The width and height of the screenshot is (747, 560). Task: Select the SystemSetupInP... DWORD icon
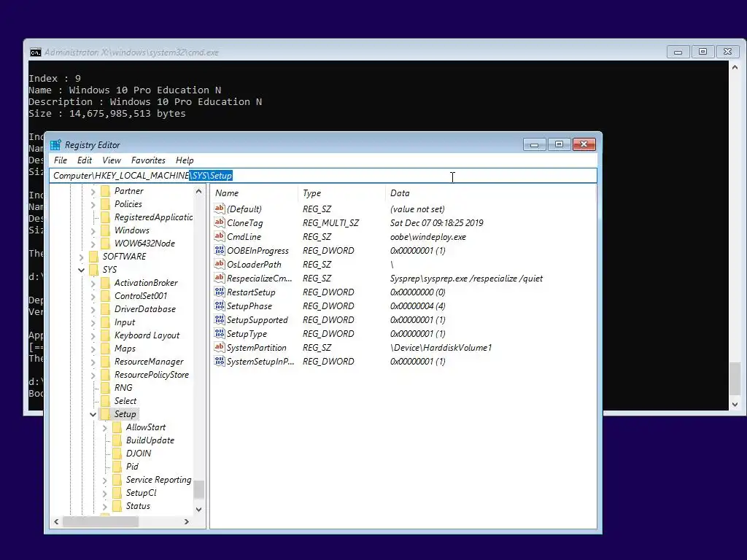pyautogui.click(x=219, y=361)
